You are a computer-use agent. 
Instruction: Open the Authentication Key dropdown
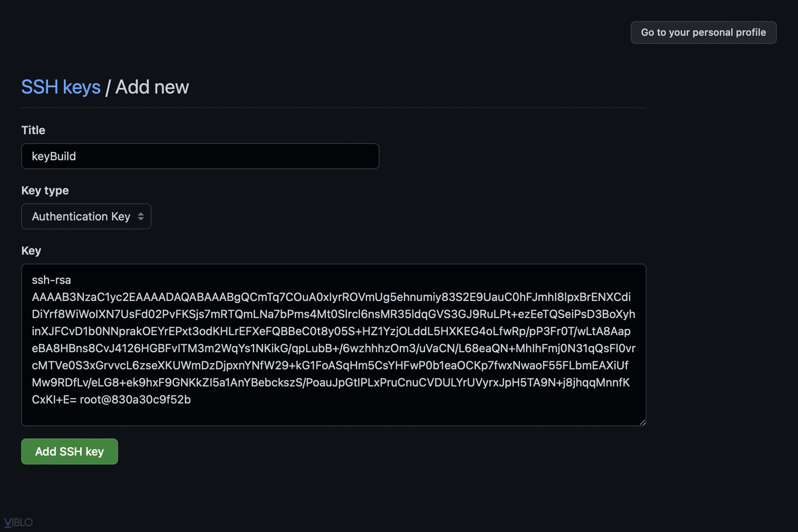point(86,216)
